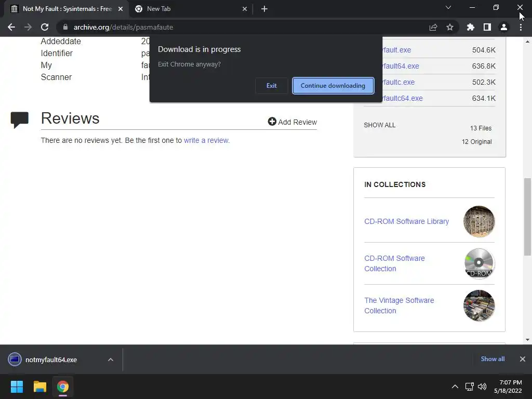Switch to the Not My Fault tab

[x=67, y=9]
